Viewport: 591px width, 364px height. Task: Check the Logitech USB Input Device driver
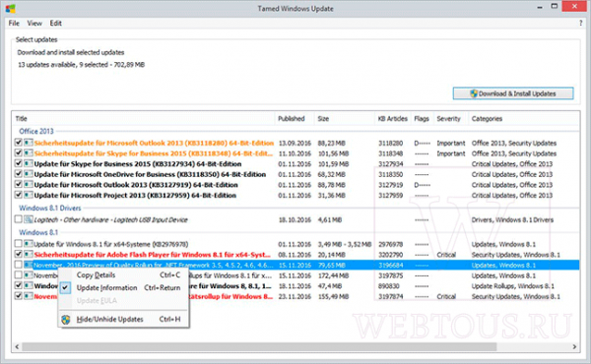[18, 219]
